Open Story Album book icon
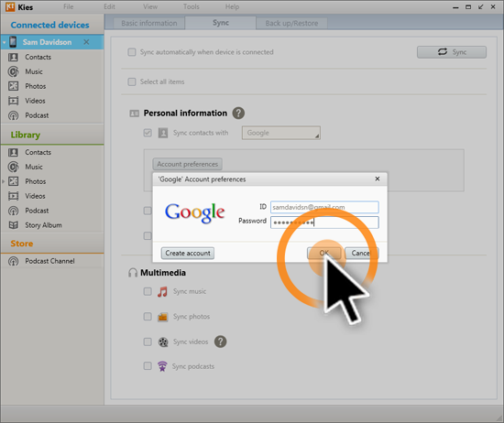The height and width of the screenshot is (423, 504). tap(13, 225)
